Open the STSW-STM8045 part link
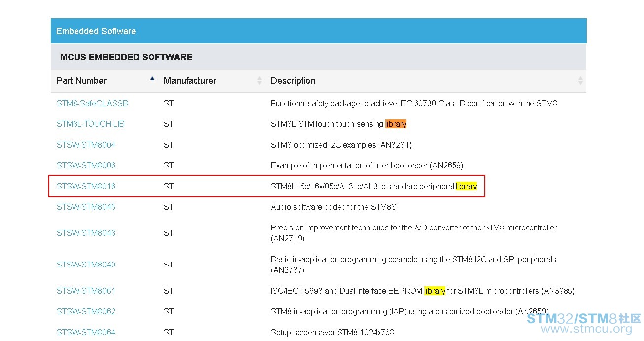 click(86, 207)
